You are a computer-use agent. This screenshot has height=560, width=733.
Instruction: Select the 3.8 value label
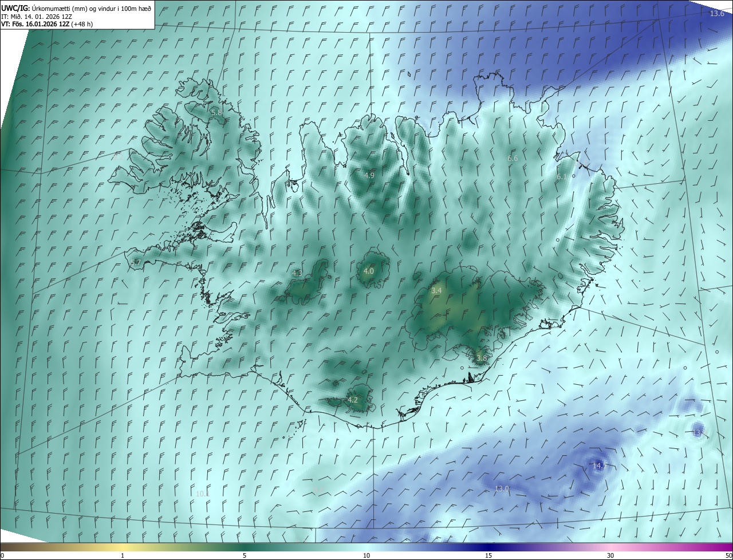tap(482, 358)
